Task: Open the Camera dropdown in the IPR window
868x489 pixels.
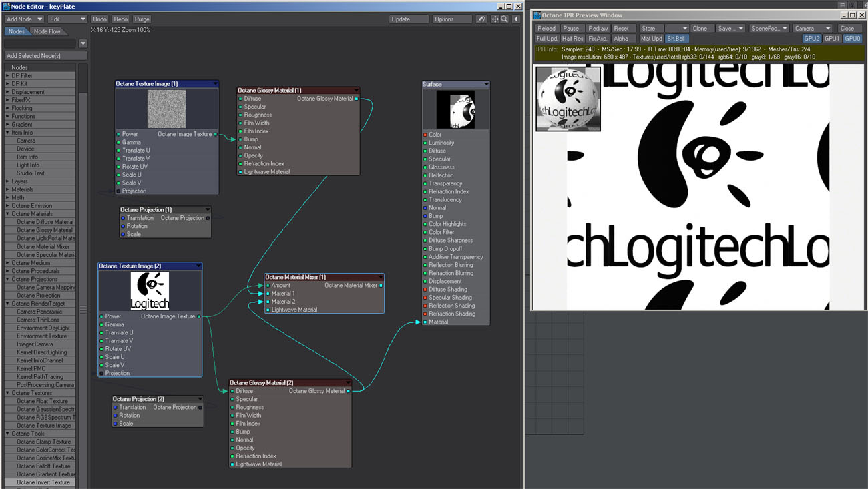Action: pos(813,29)
